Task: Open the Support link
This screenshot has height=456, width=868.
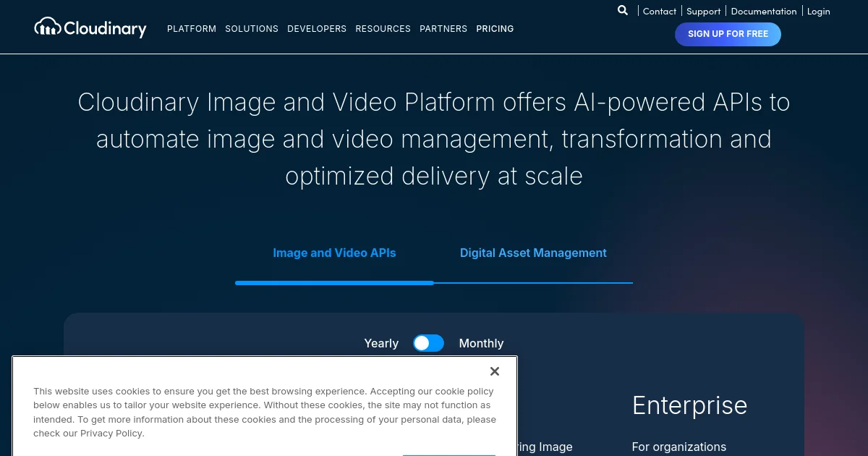Action: click(x=704, y=12)
